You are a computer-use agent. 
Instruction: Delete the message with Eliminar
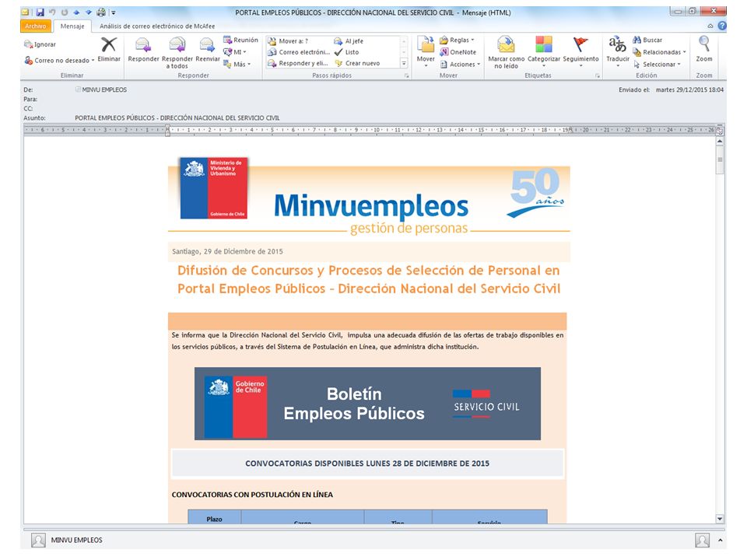click(x=109, y=50)
